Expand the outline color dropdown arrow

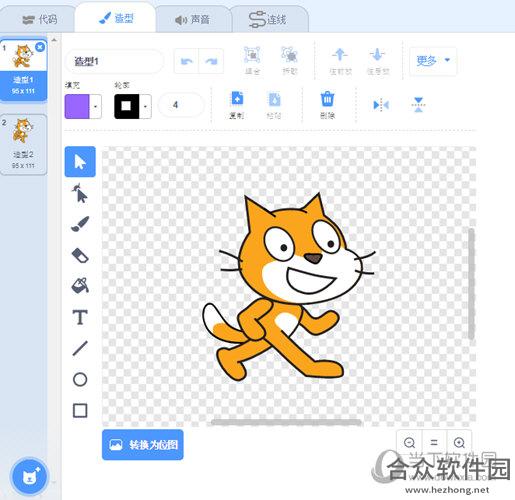tap(145, 106)
